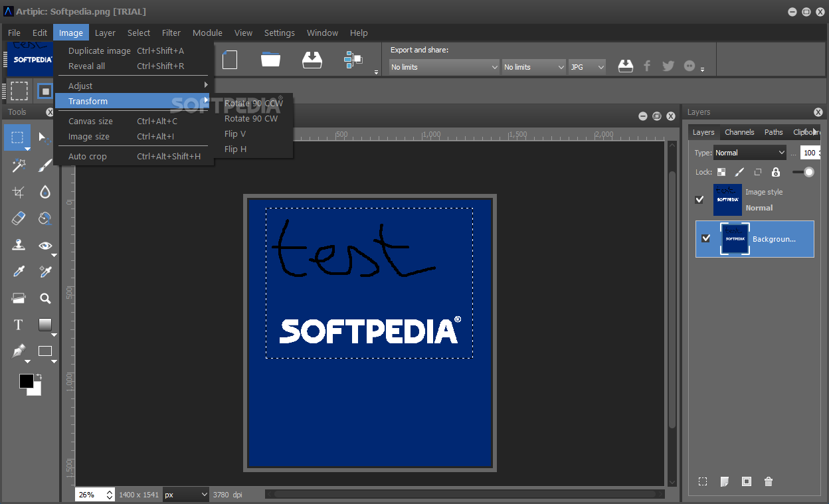829x504 pixels.
Task: Click the layer mask icon at panel bottom
Action: pos(747,481)
